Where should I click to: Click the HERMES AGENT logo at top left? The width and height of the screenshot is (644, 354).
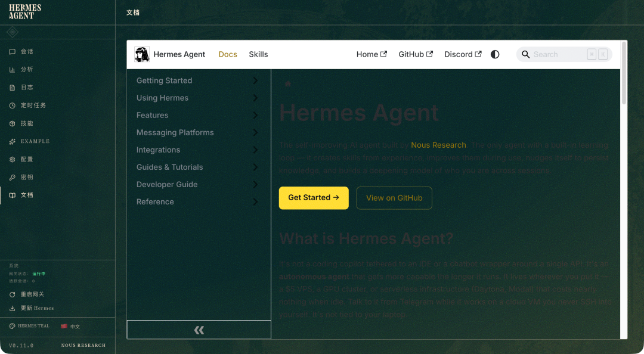click(x=25, y=12)
